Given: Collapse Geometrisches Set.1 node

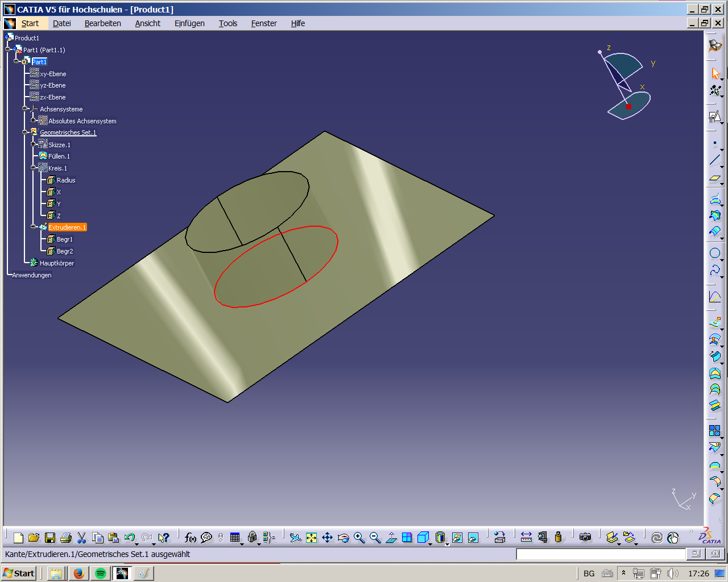Looking at the screenshot, I should coord(25,132).
